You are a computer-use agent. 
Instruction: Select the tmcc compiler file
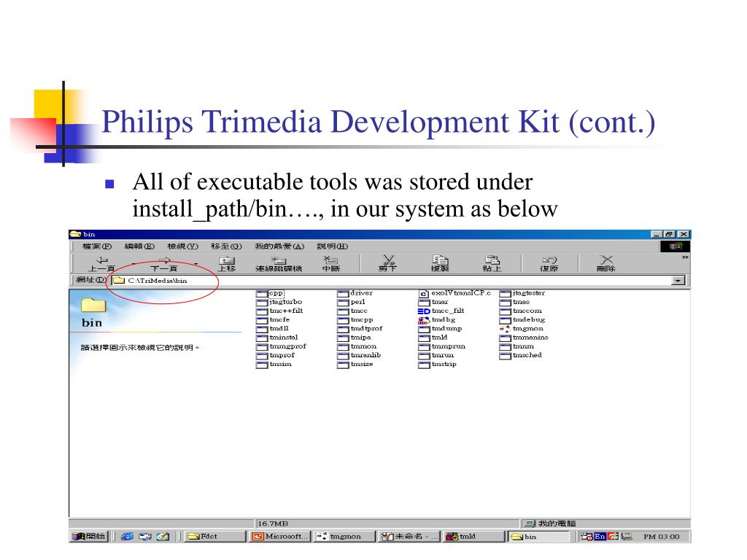tap(352, 311)
